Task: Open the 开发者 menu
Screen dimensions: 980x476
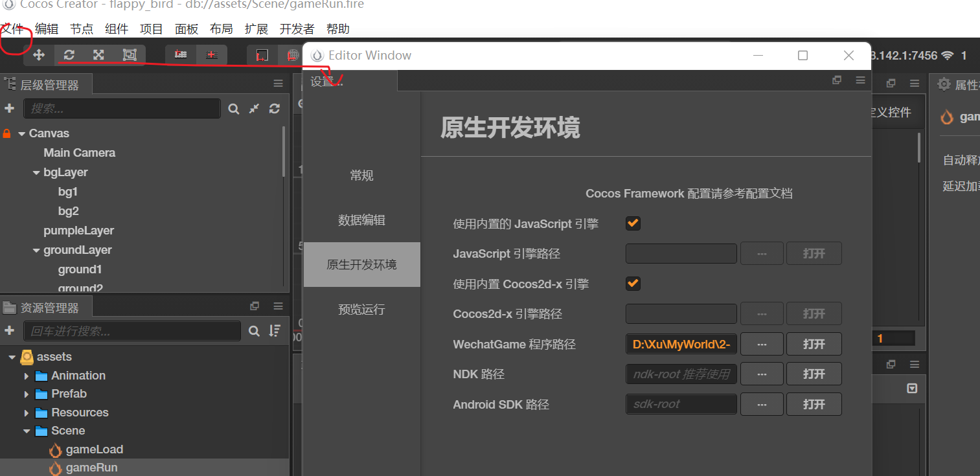Action: coord(297,29)
